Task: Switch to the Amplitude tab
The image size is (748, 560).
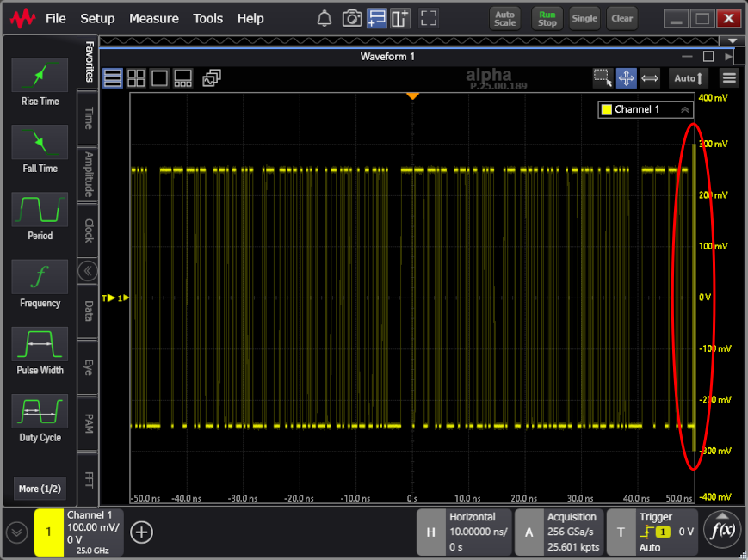Action: (88, 174)
